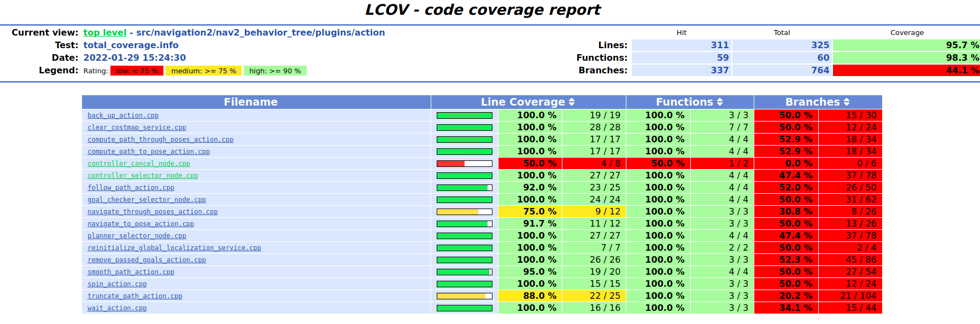Sort by Functions arrow icon

(x=720, y=102)
